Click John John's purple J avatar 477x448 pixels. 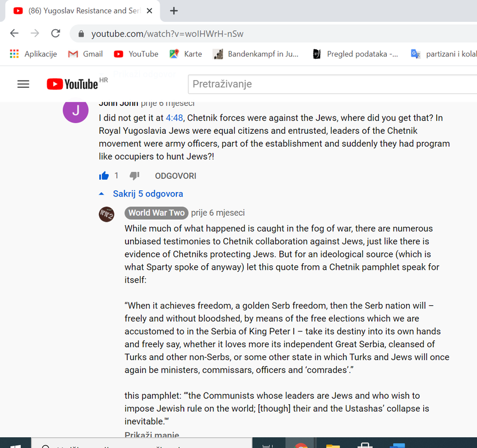coord(76,110)
